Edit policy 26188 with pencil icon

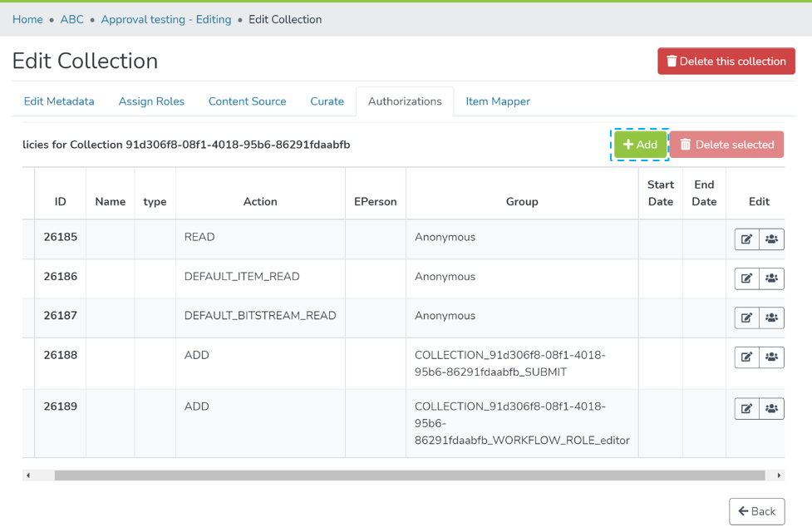[746, 357]
